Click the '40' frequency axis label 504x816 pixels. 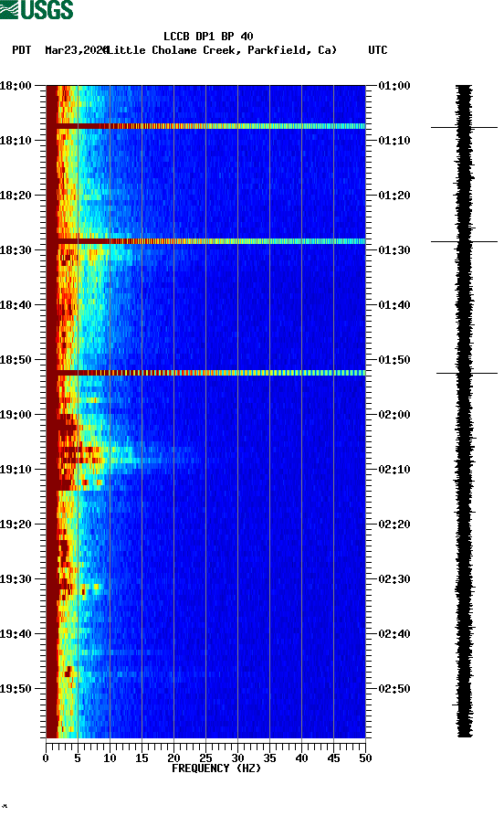tap(301, 758)
